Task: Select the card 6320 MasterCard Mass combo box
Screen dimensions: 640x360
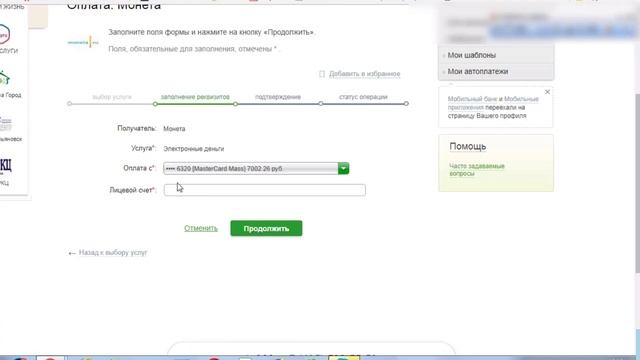Action: coord(256,168)
